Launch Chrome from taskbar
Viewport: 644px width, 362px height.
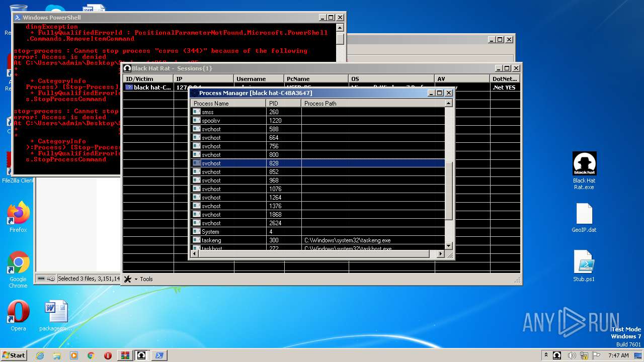(x=91, y=355)
